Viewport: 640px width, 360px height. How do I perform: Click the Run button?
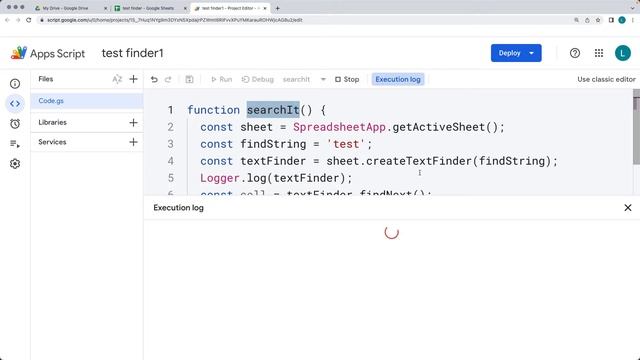click(222, 79)
